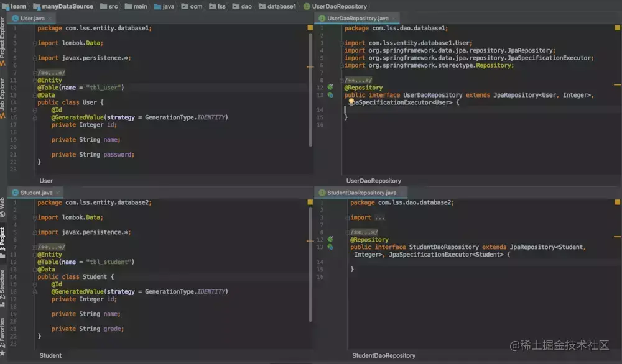
Task: Close the User.java tab
Action: pyautogui.click(x=50, y=19)
